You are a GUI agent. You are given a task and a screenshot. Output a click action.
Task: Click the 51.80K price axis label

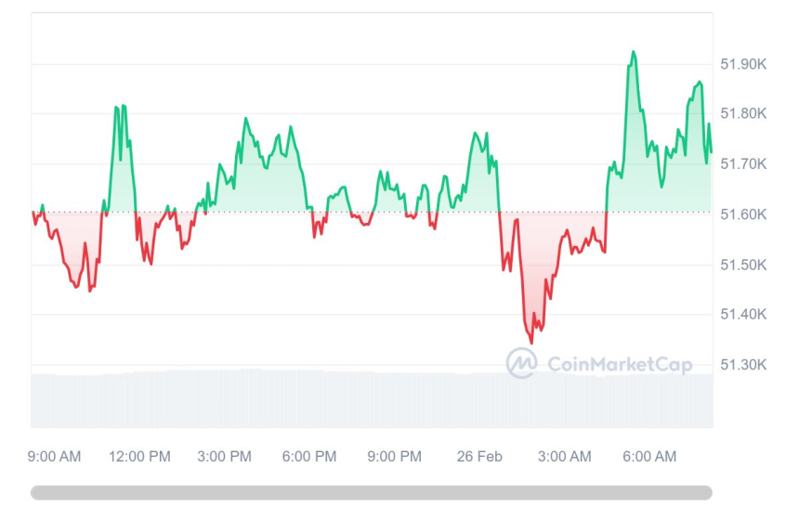743,114
